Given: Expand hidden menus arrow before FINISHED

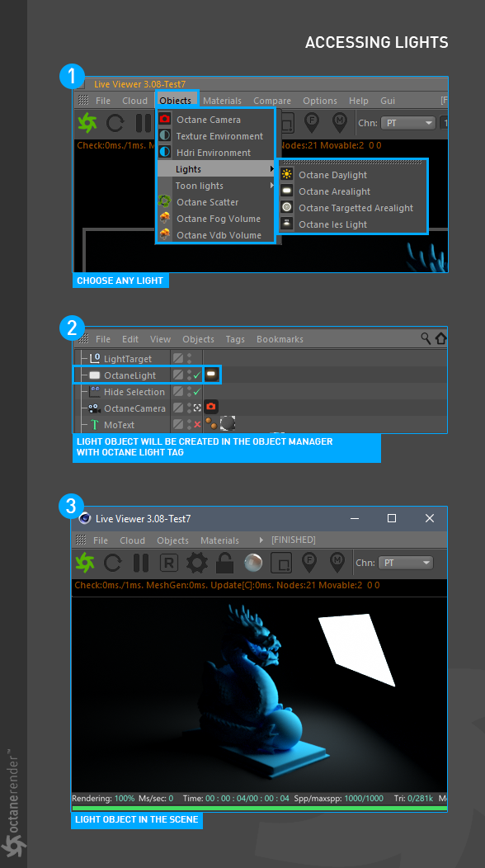Looking at the screenshot, I should (261, 540).
